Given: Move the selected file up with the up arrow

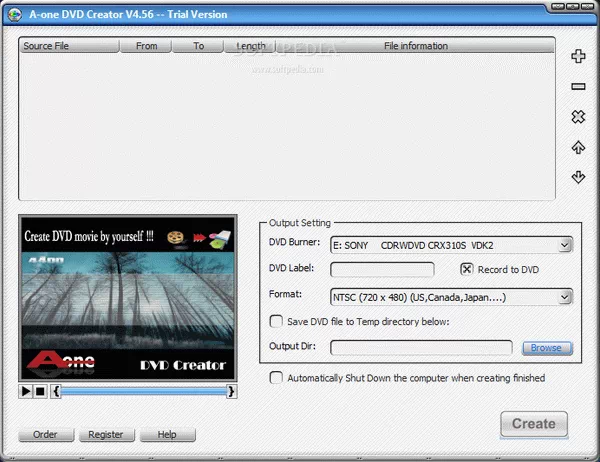Looking at the screenshot, I should [578, 147].
